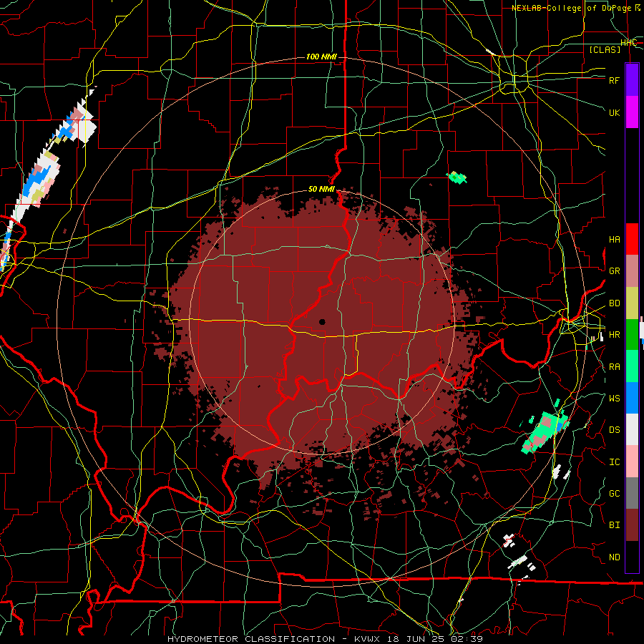Click the magenta UK legend color swatch
Viewport: 644px width, 644px height.
(x=632, y=112)
